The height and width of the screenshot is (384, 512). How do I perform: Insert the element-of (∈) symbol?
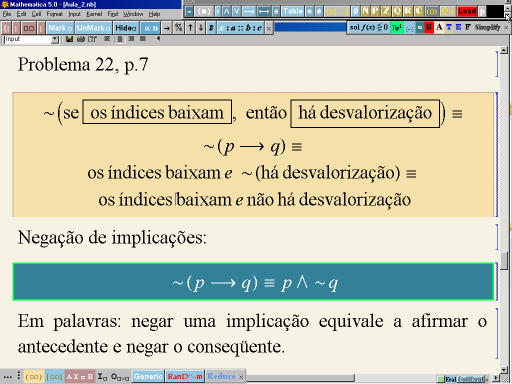click(x=309, y=11)
